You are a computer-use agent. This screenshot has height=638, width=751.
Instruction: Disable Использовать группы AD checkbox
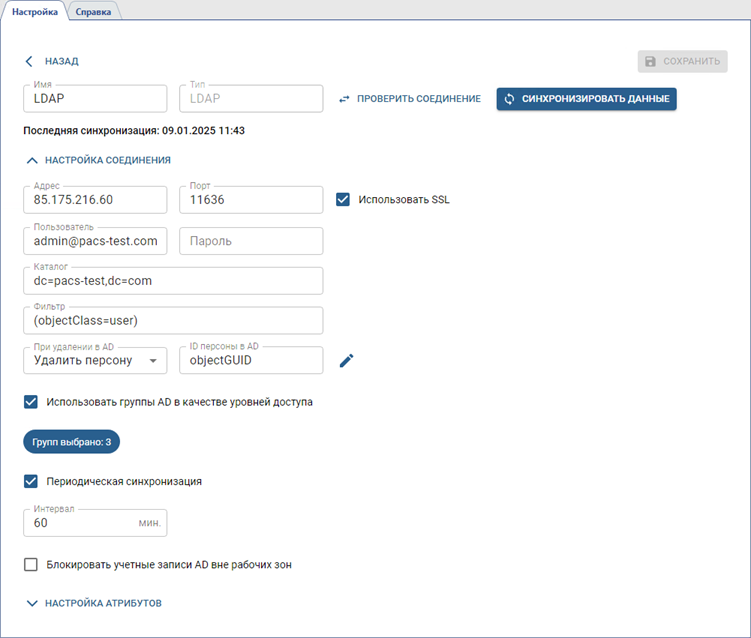(x=31, y=402)
